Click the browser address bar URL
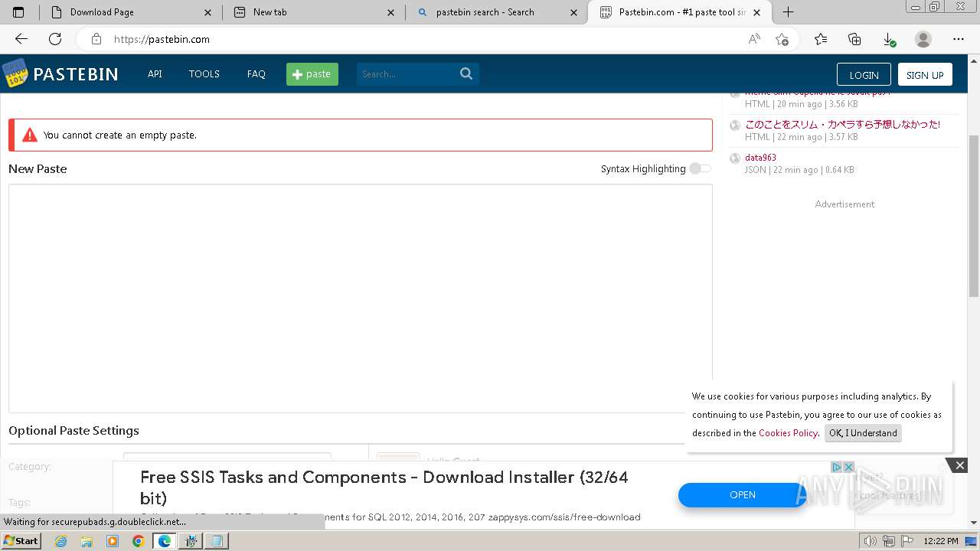Viewport: 980px width, 551px height. tap(162, 39)
